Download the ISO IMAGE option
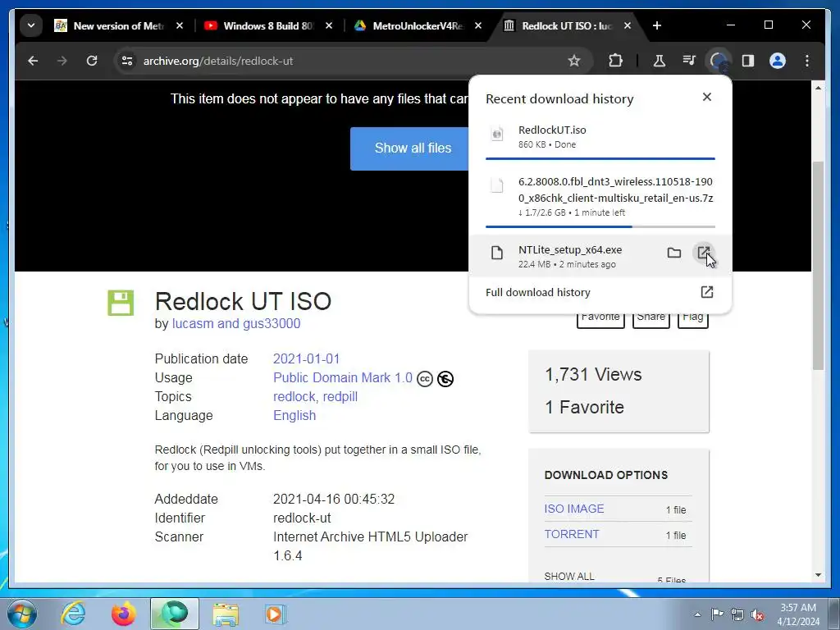The height and width of the screenshot is (630, 840). click(x=573, y=509)
